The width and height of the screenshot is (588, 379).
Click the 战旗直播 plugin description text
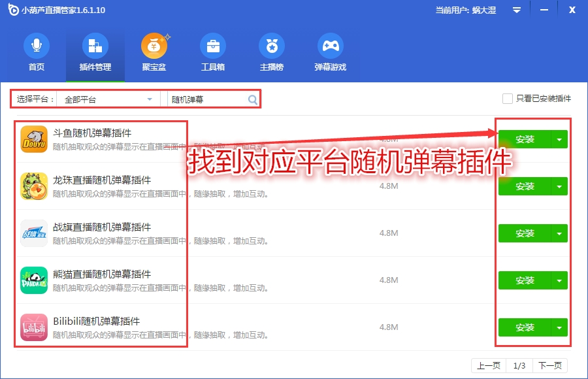point(161,241)
